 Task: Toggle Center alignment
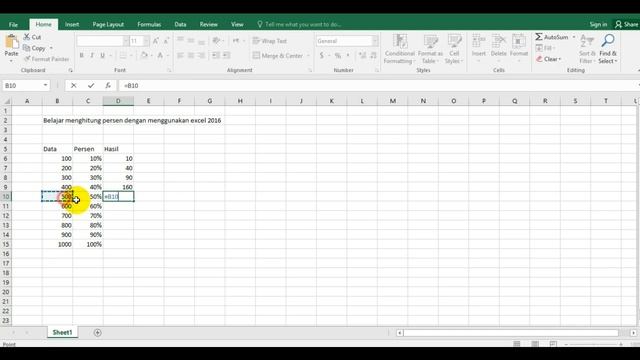(x=191, y=56)
